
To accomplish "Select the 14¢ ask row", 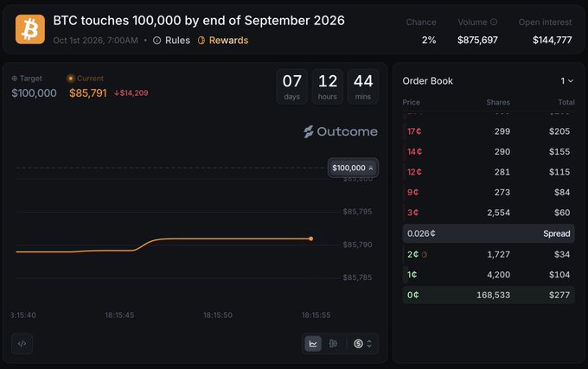I will pos(489,152).
